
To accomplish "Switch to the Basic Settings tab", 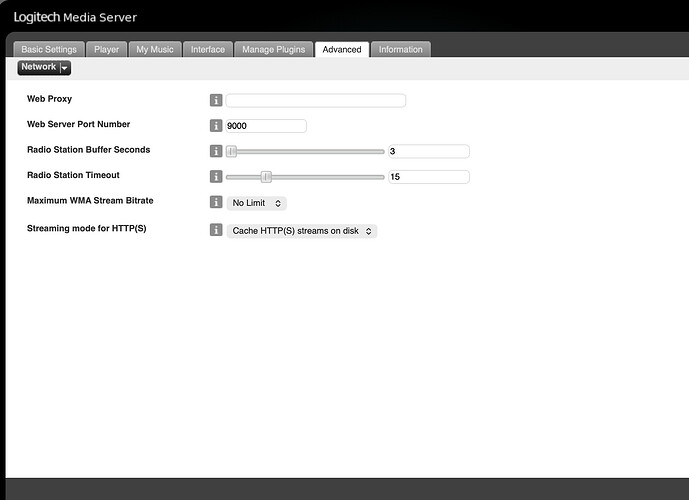I will 49,49.
